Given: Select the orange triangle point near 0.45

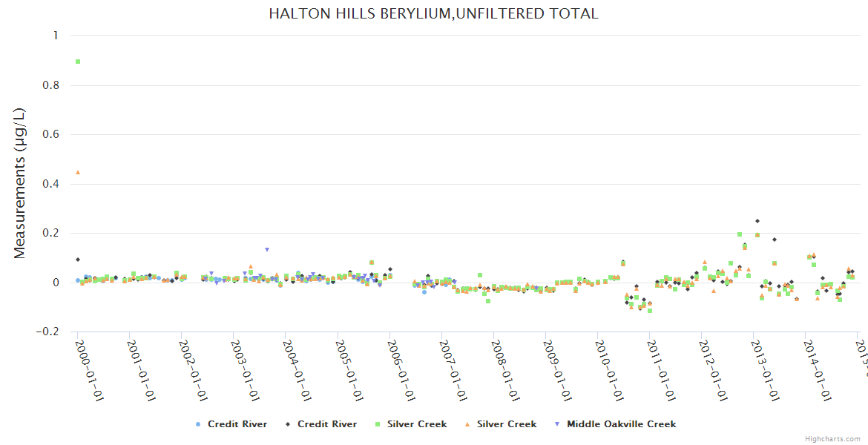Looking at the screenshot, I should click(x=78, y=172).
